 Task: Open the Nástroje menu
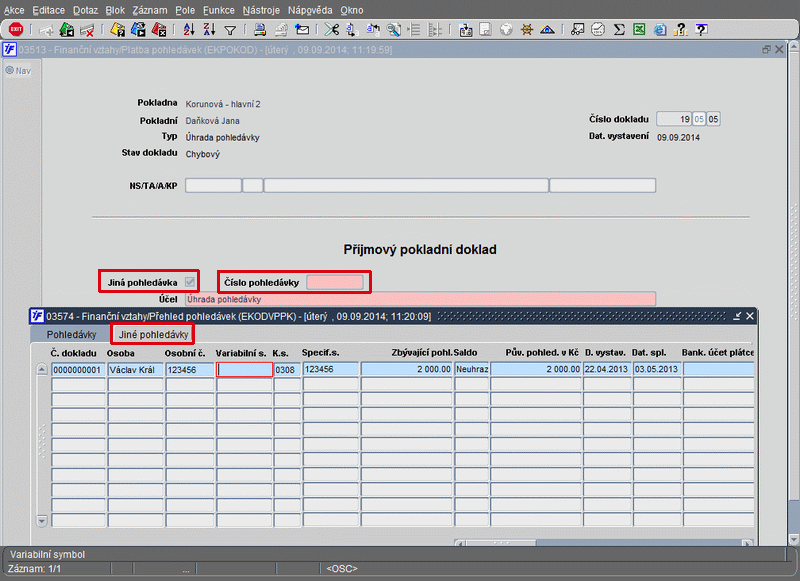pyautogui.click(x=261, y=10)
